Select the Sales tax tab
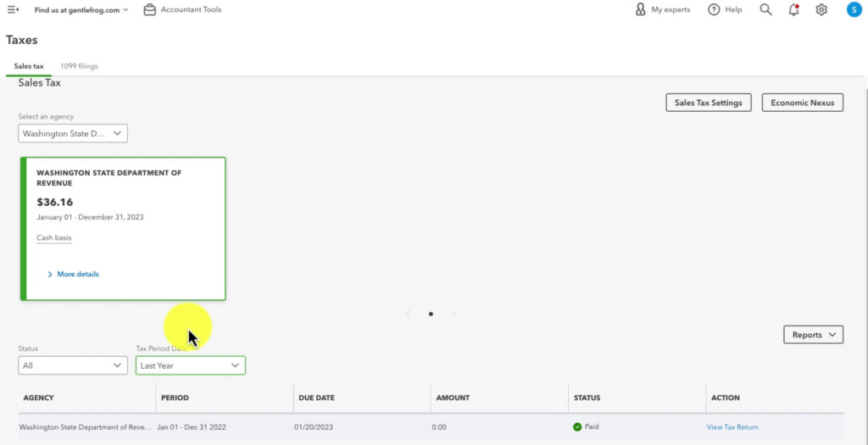This screenshot has height=445, width=868. [x=29, y=66]
